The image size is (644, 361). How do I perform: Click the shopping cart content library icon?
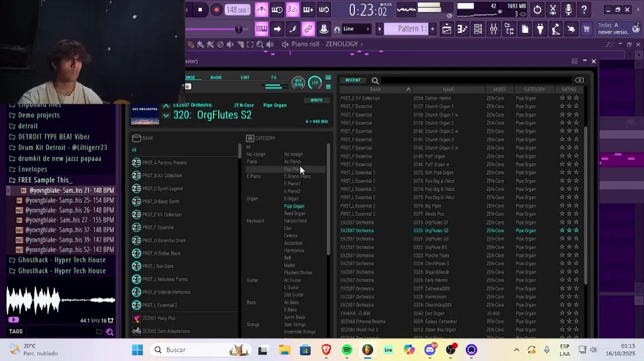[x=586, y=29]
